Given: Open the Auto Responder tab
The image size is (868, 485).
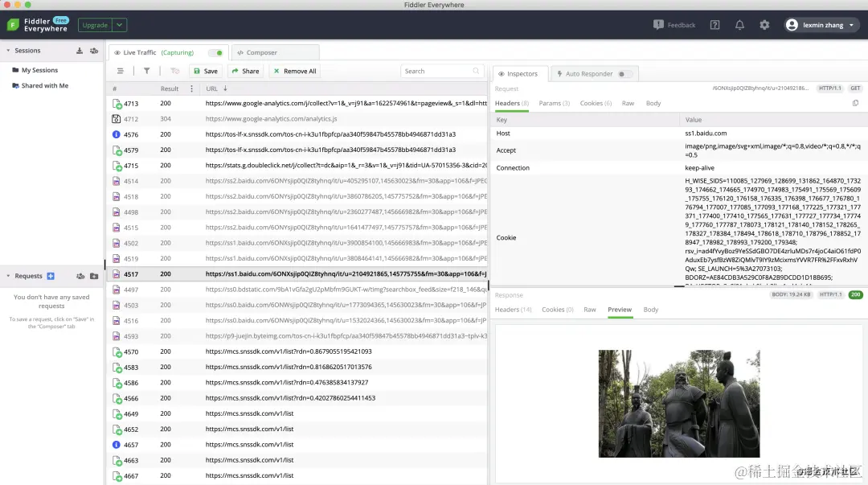Looking at the screenshot, I should click(x=595, y=74).
